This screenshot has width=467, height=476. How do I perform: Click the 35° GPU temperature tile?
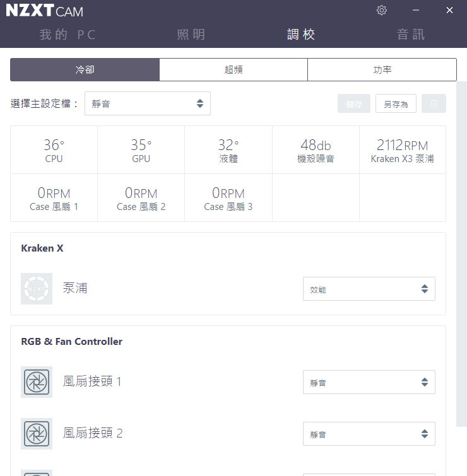pos(141,150)
